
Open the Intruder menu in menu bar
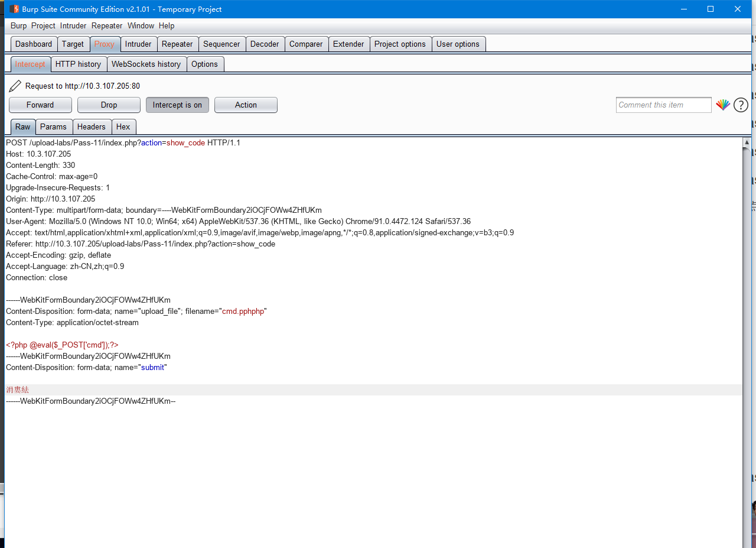click(x=73, y=26)
